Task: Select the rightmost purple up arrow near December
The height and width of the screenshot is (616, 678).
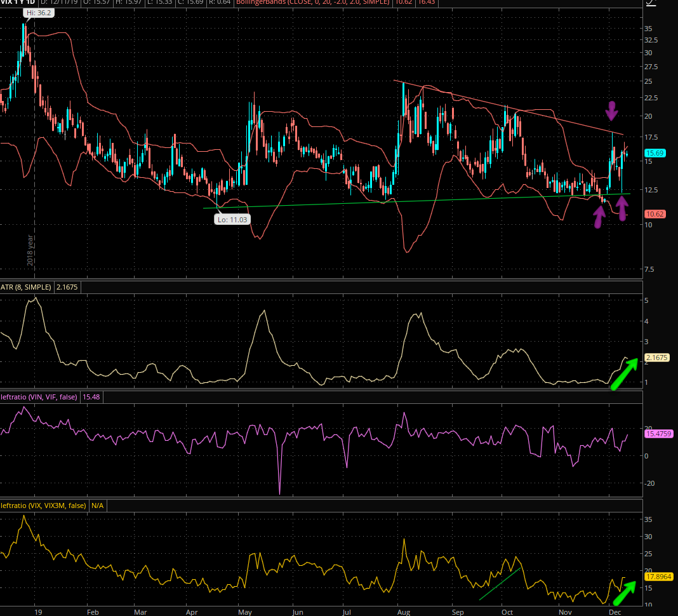Action: [622, 208]
